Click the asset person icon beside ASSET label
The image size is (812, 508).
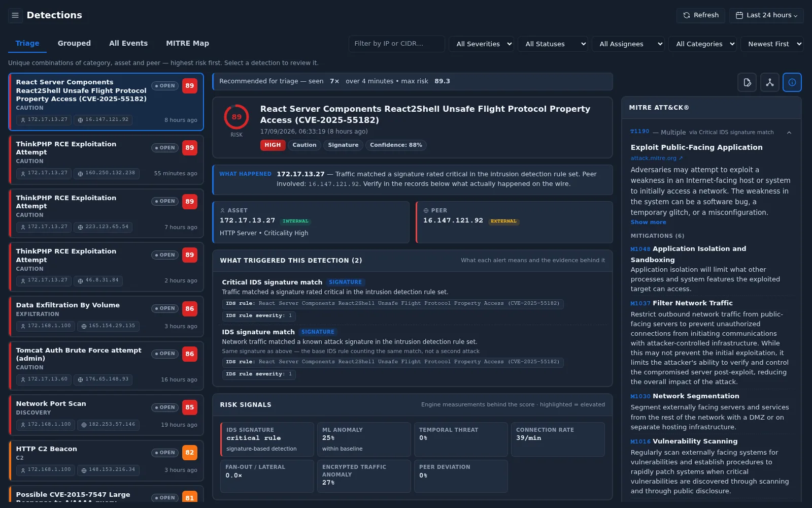(x=222, y=210)
